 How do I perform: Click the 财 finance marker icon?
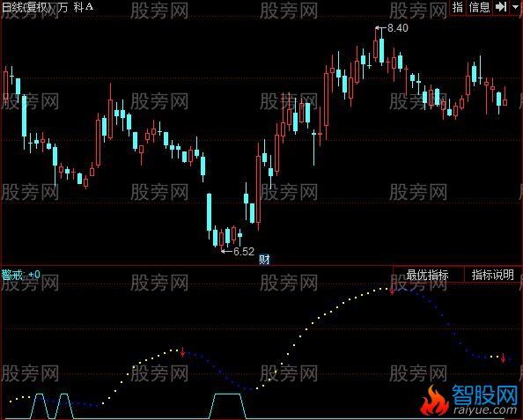264,259
